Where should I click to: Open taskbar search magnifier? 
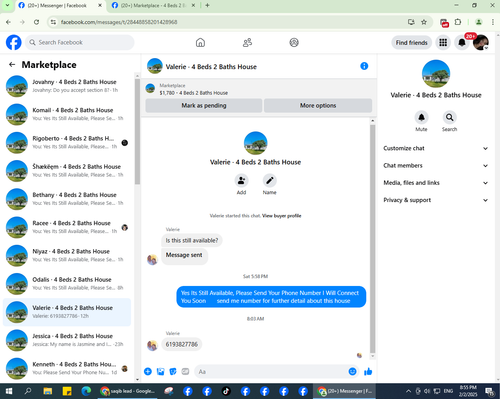click(28, 391)
